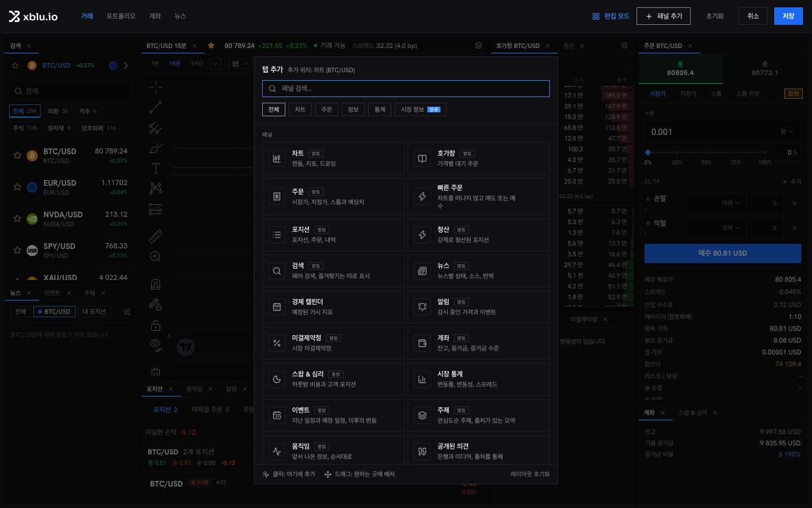Filter panels by 시장 정보 category

[421, 110]
